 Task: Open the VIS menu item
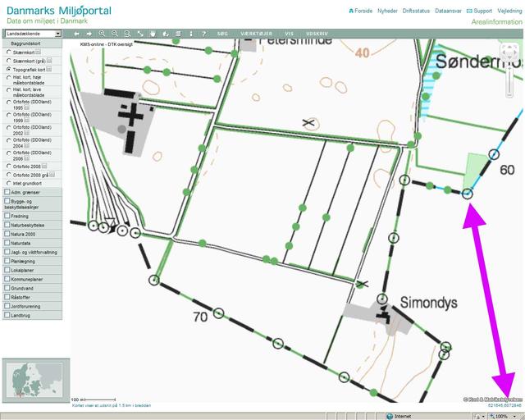pos(289,34)
